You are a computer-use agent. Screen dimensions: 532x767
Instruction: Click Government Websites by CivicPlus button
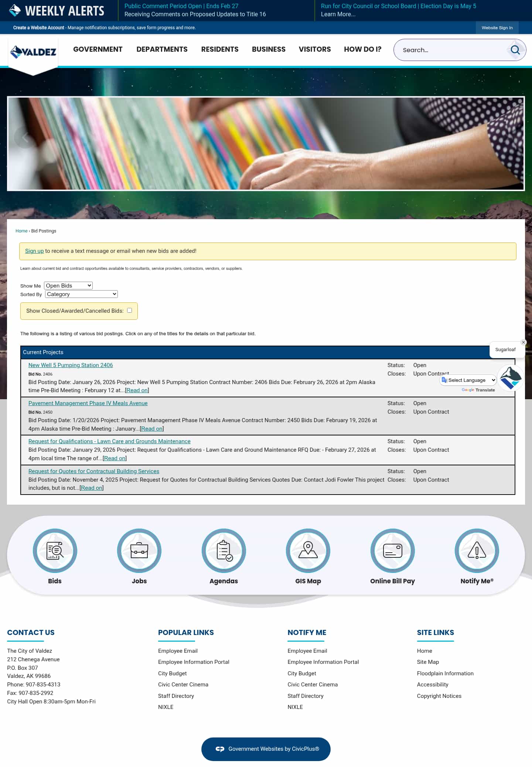266,749
